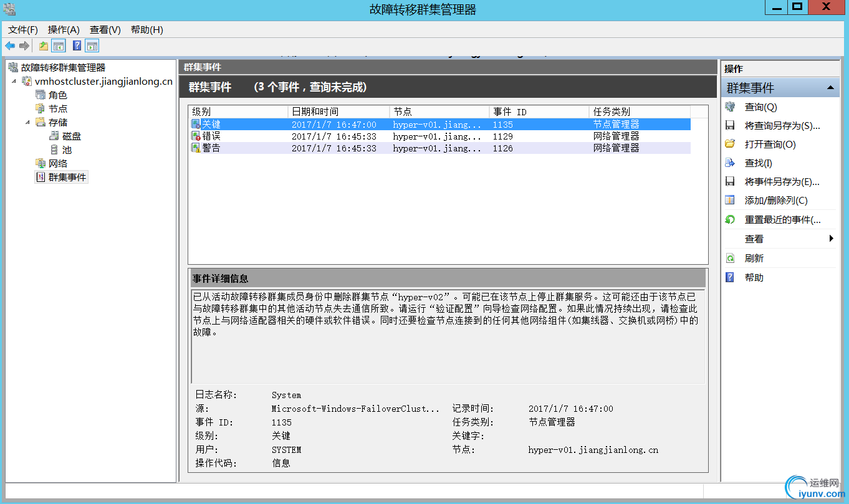The width and height of the screenshot is (849, 504).
Task: Collapse the 存储 tree node arrow
Action: click(x=27, y=123)
